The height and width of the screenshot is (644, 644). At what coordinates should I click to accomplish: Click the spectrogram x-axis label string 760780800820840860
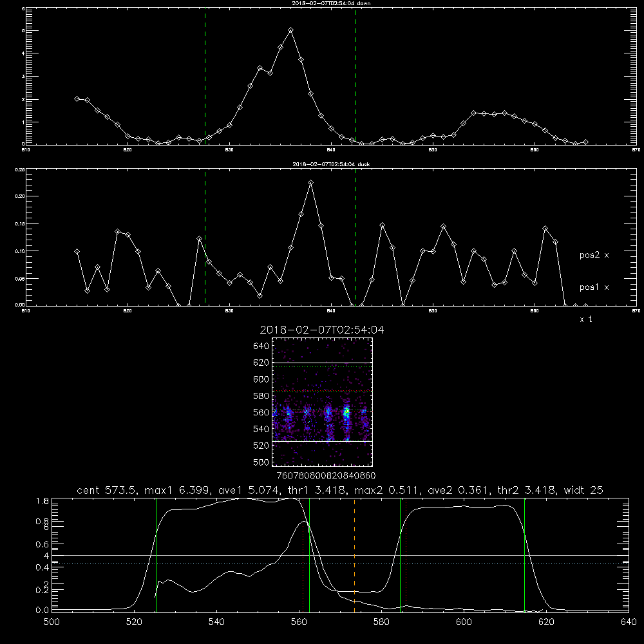coord(326,476)
